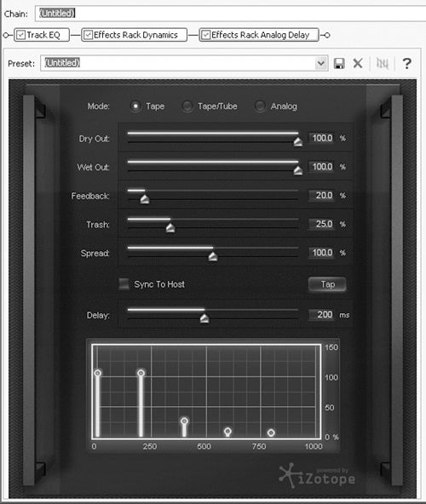
Task: Click the delay tap handle at 200 ms
Action: pyautogui.click(x=141, y=373)
